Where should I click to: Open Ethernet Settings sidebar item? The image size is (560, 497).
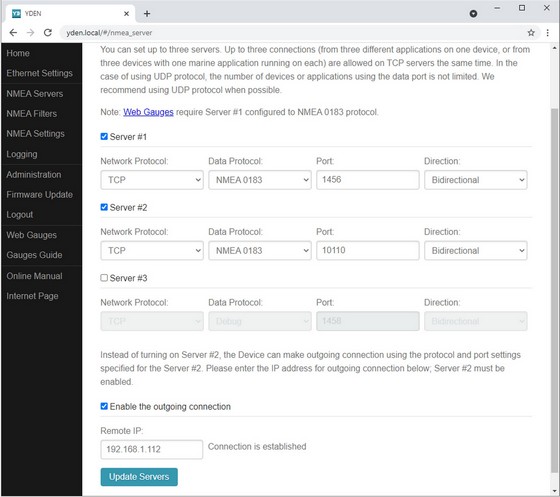pos(39,73)
